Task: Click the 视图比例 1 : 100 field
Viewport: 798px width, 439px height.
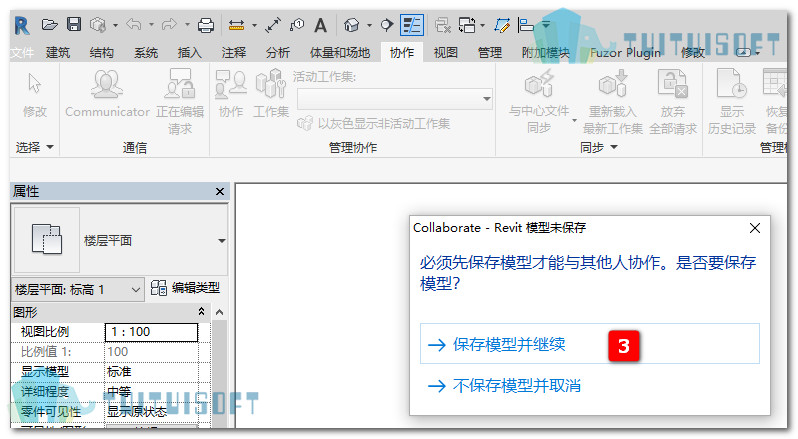Action: (x=151, y=332)
